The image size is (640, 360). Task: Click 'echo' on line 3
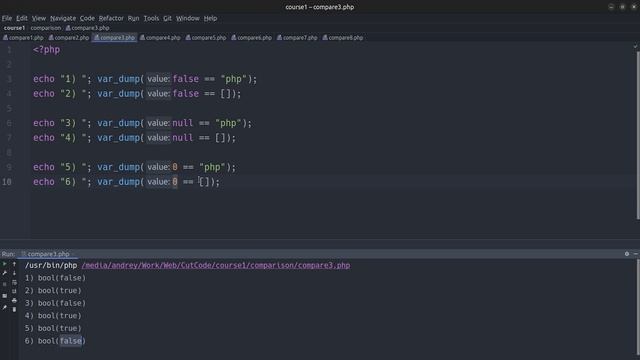click(44, 79)
